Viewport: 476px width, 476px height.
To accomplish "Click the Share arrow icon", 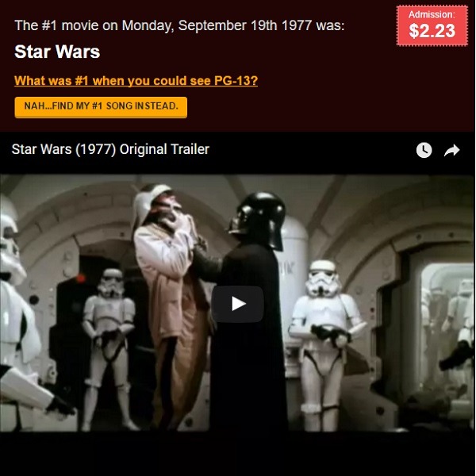I will [x=451, y=150].
